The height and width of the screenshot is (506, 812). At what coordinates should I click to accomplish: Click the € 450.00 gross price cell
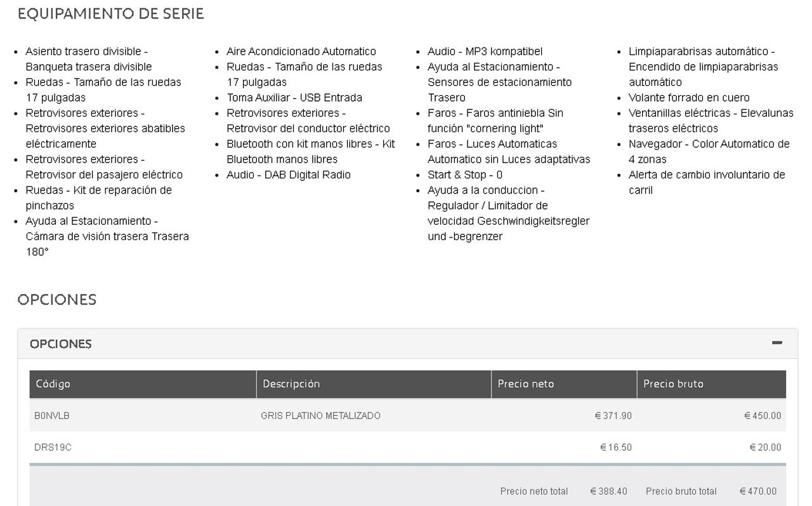click(763, 416)
